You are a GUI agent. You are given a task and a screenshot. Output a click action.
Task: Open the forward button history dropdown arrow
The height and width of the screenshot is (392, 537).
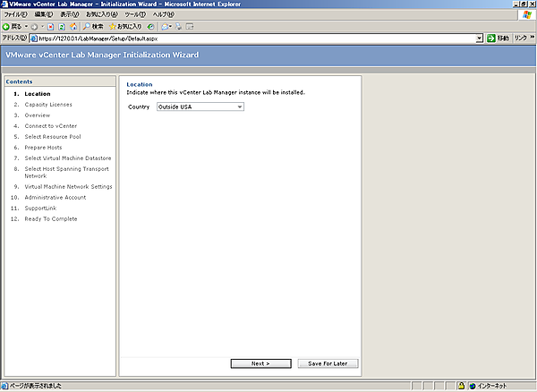point(42,26)
